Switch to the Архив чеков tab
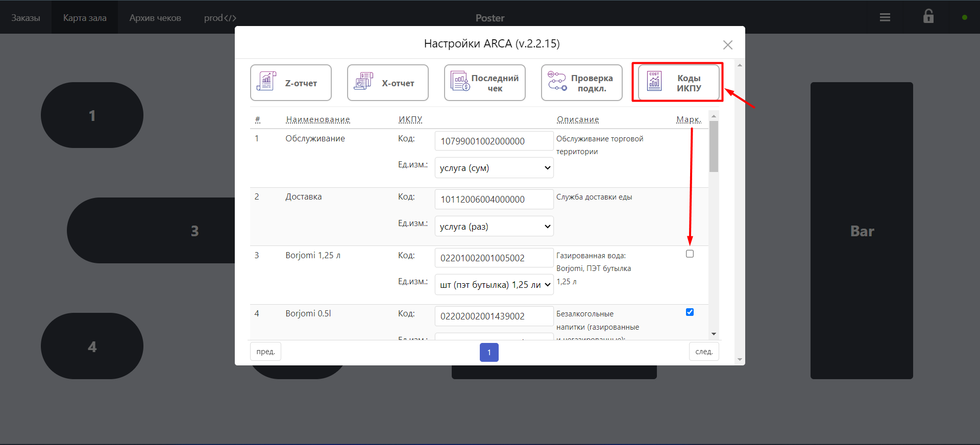Screen dimensions: 980x445 pos(155,18)
